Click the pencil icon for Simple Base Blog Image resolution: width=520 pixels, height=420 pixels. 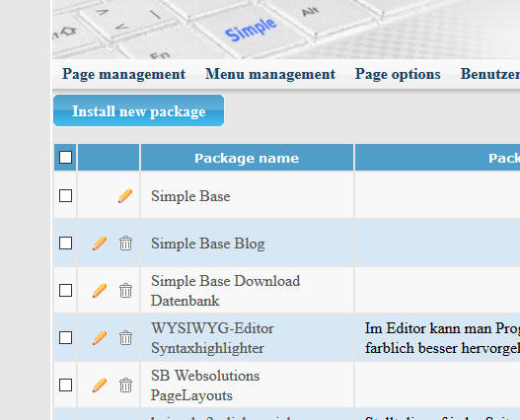click(x=100, y=243)
